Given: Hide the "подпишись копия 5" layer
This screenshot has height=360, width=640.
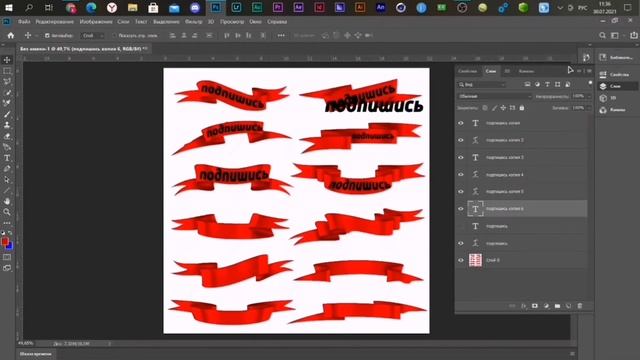Looking at the screenshot, I should pos(461,191).
